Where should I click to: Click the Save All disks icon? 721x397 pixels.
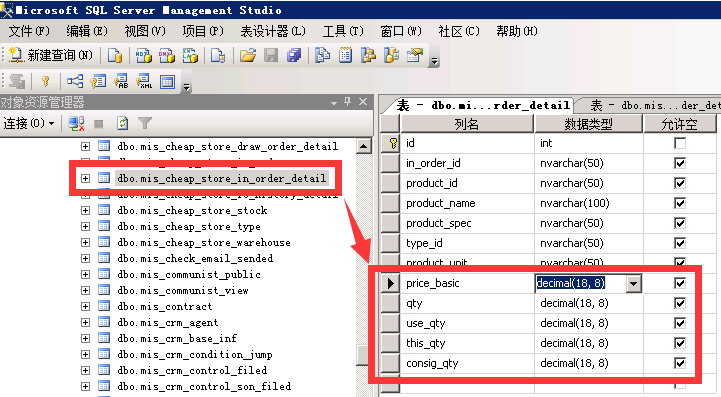point(294,56)
